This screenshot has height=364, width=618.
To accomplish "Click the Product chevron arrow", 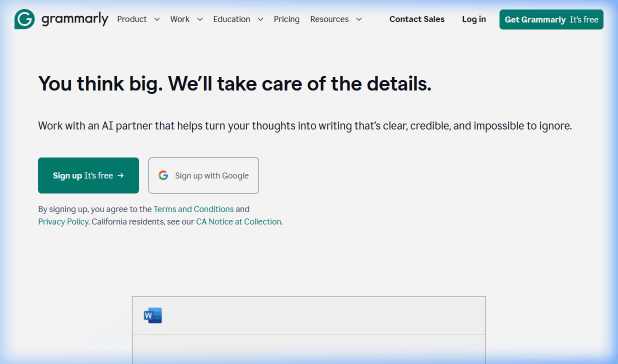I will tap(156, 19).
